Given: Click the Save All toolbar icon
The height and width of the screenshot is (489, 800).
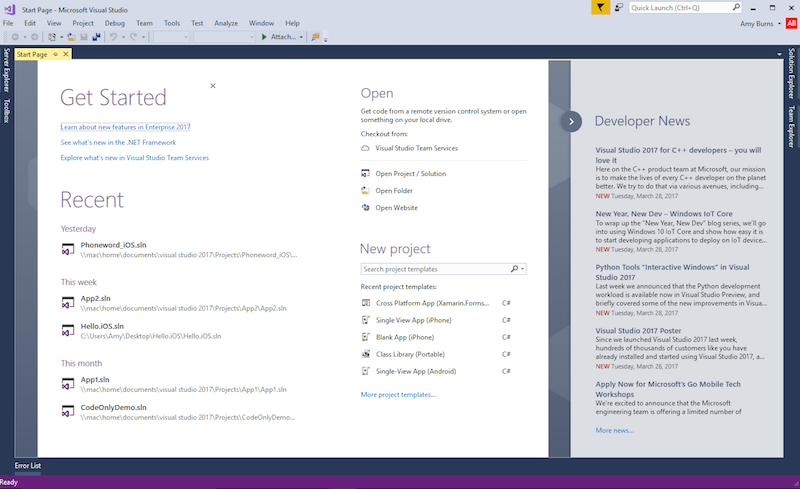Looking at the screenshot, I should 96,37.
